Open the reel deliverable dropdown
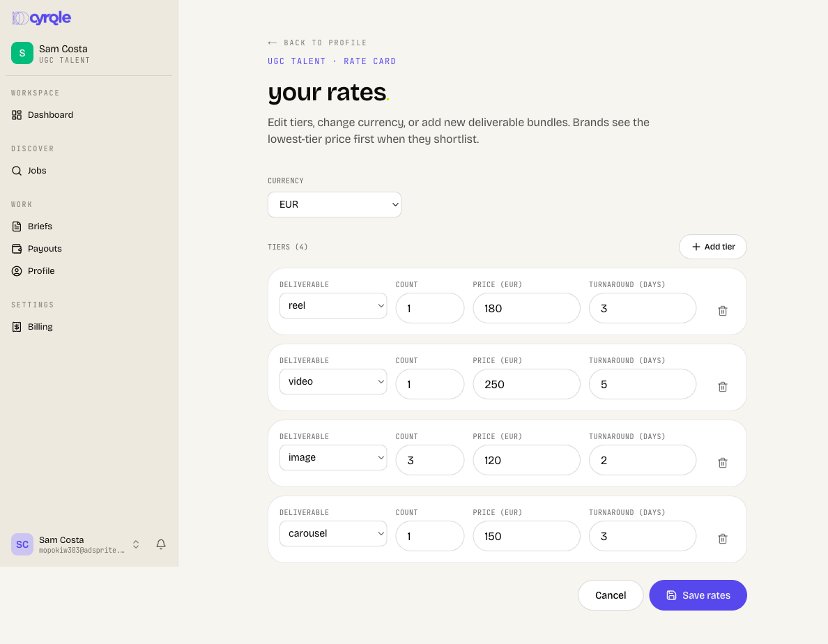Image resolution: width=828 pixels, height=644 pixels. [x=333, y=306]
